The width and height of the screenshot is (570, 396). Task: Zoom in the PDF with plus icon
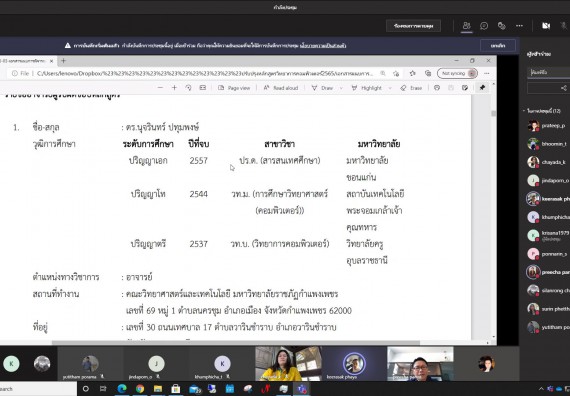coord(174,88)
